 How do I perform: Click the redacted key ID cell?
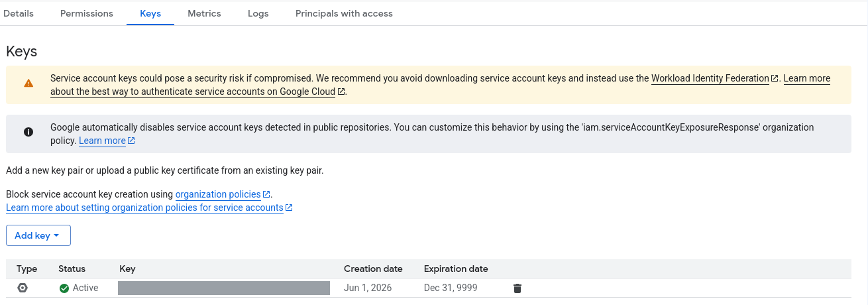[224, 288]
